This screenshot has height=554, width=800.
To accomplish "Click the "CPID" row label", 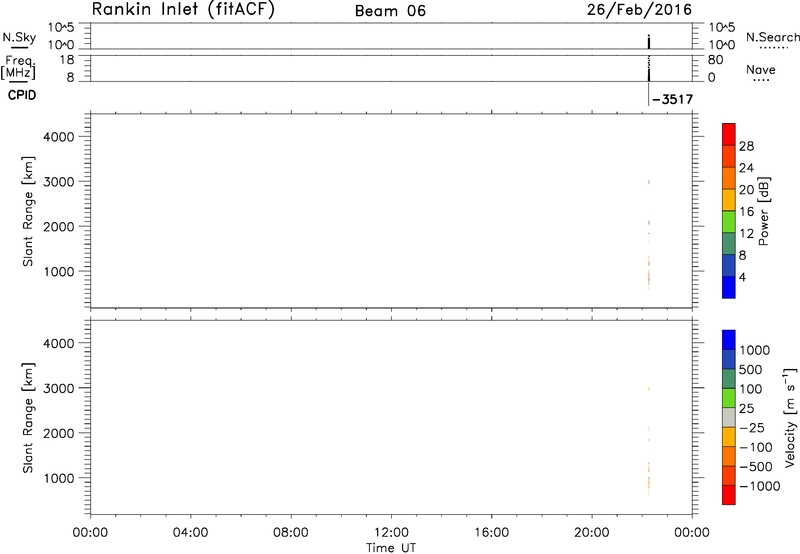I will [22, 95].
